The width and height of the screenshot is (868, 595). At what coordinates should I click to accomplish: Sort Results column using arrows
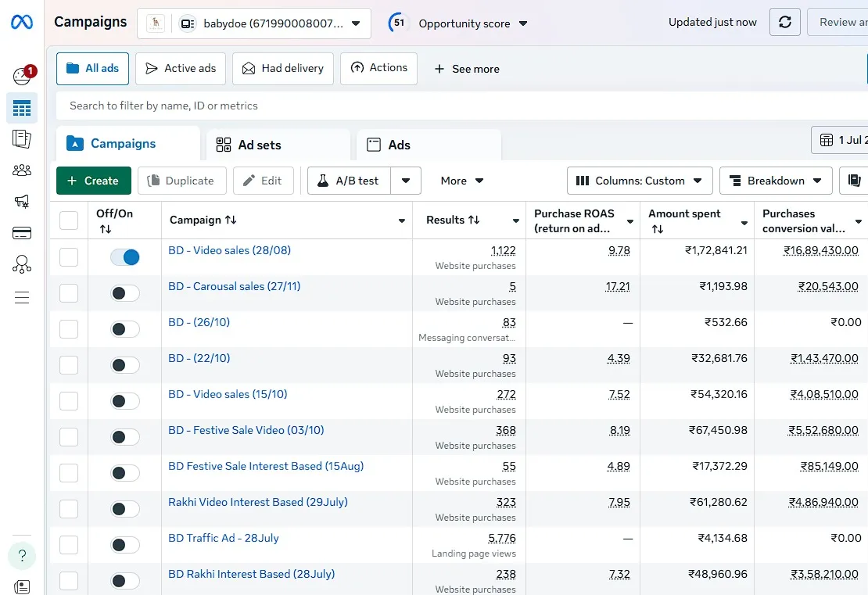coord(474,220)
